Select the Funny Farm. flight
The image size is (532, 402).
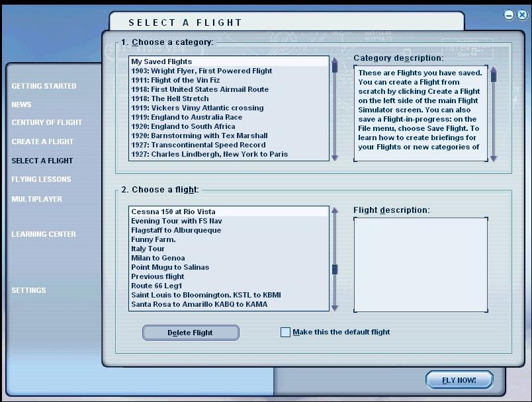229,239
